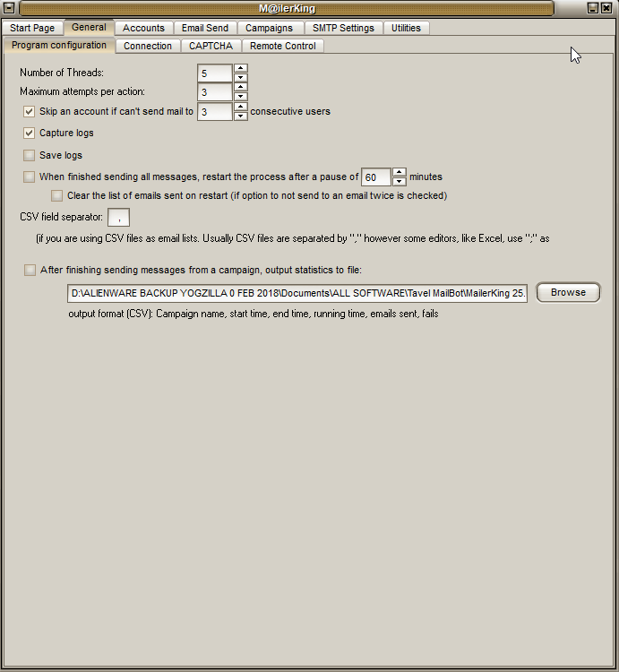
Task: Click the 'CSV field separator:' label
Action: click(61, 217)
